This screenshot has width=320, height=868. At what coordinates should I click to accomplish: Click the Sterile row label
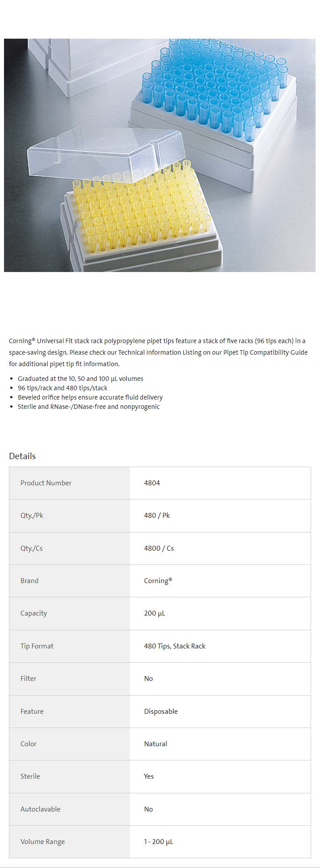point(30,776)
